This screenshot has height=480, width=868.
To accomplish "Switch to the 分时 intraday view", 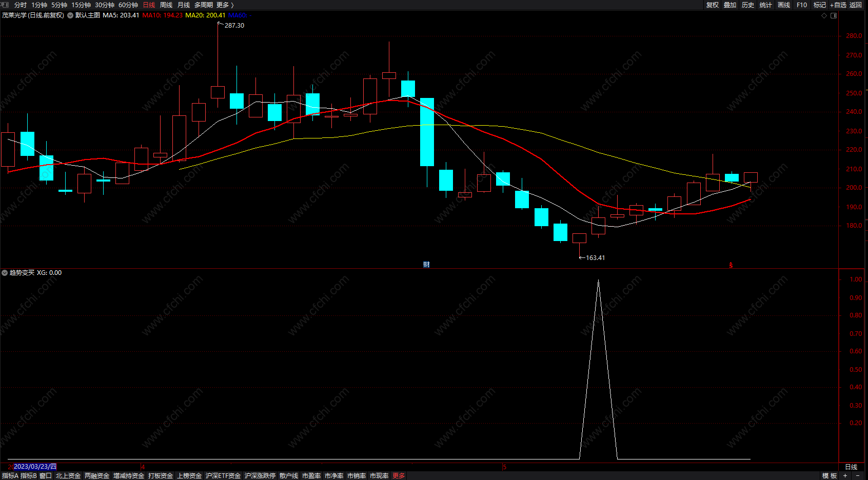I will (21, 5).
